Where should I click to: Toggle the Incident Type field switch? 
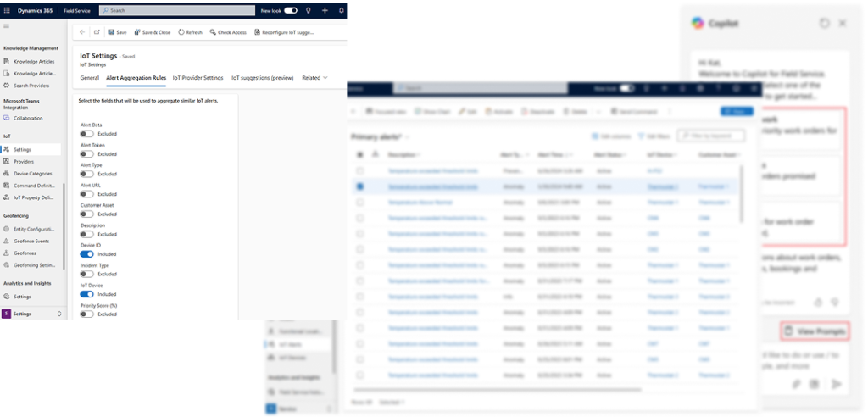87,274
